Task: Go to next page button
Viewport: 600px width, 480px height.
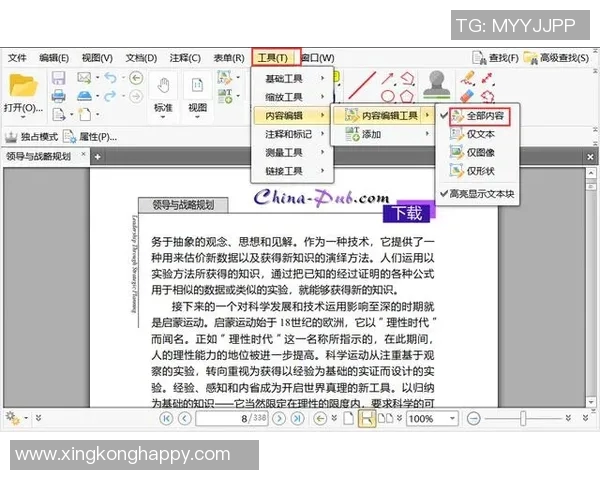Action: tap(279, 418)
